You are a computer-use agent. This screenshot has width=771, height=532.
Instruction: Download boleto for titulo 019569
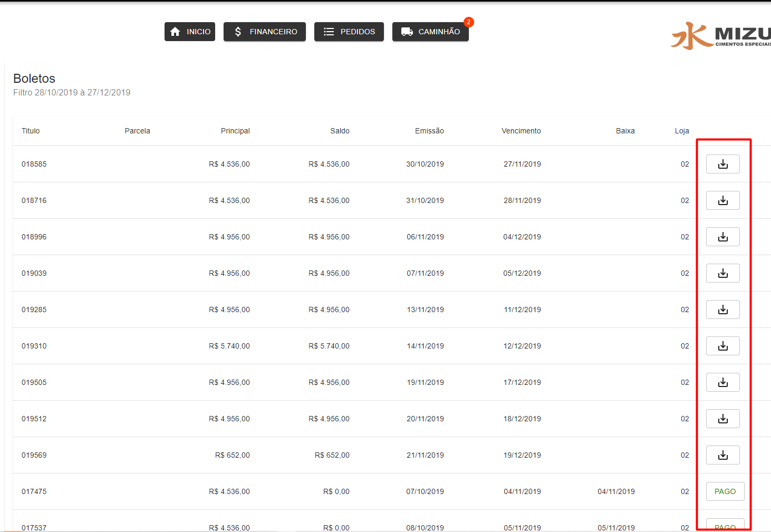[722, 455]
